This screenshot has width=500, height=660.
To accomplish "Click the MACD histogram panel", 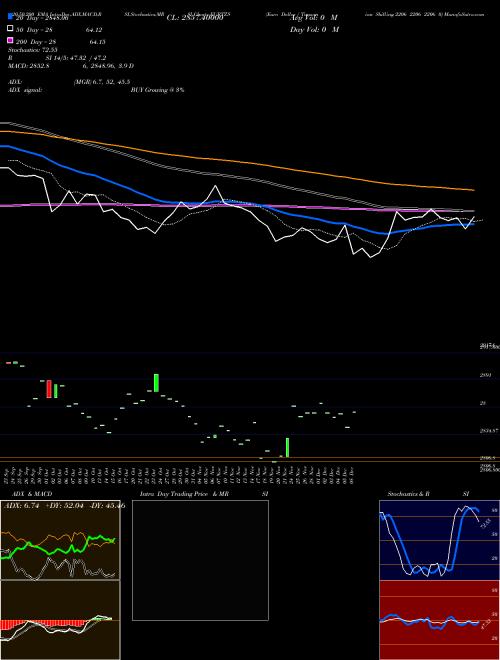I will coord(60,620).
